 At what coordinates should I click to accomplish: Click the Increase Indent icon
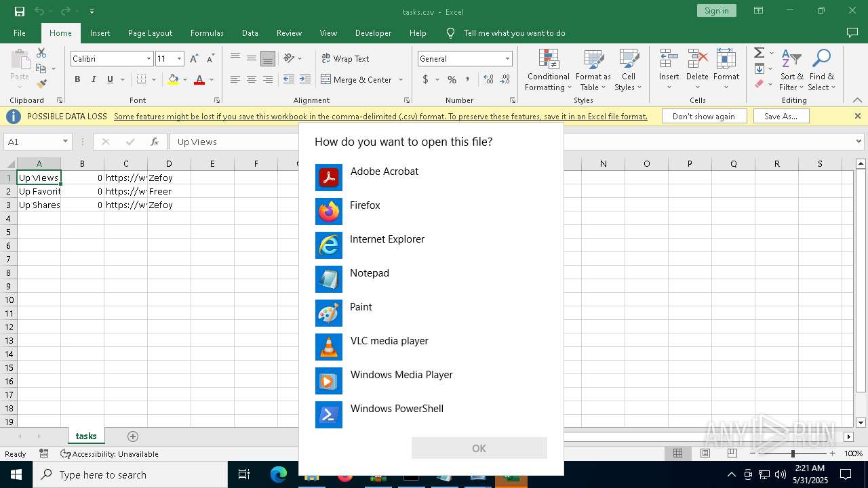[x=305, y=79]
